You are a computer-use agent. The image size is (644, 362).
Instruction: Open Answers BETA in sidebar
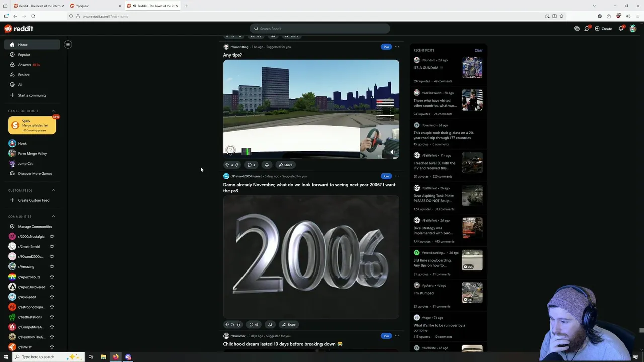[x=32, y=65]
